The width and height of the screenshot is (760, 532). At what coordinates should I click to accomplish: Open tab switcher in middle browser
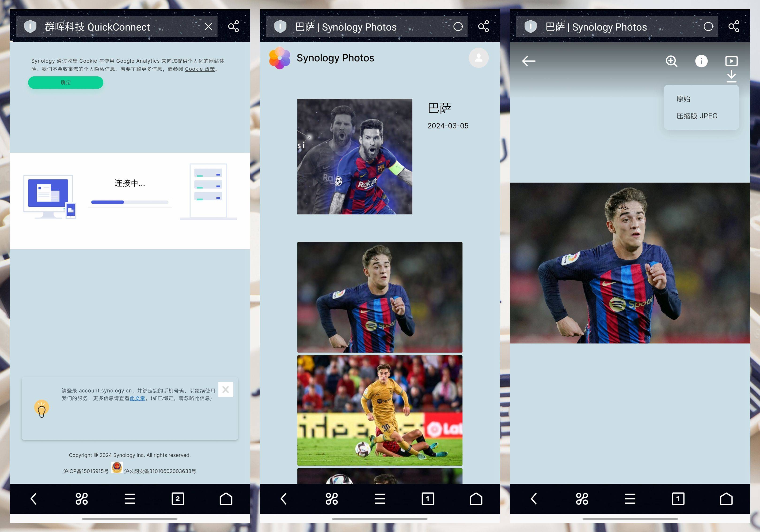tap(428, 499)
